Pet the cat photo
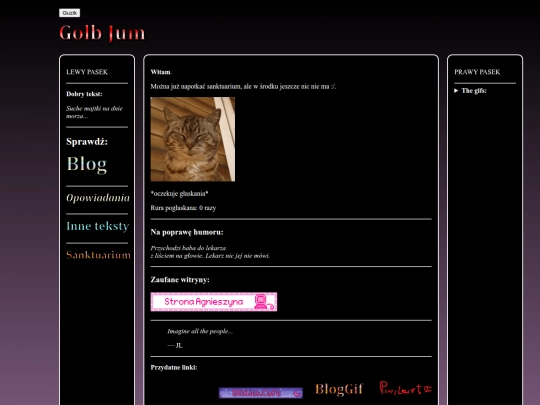The width and height of the screenshot is (540, 405). (x=193, y=139)
